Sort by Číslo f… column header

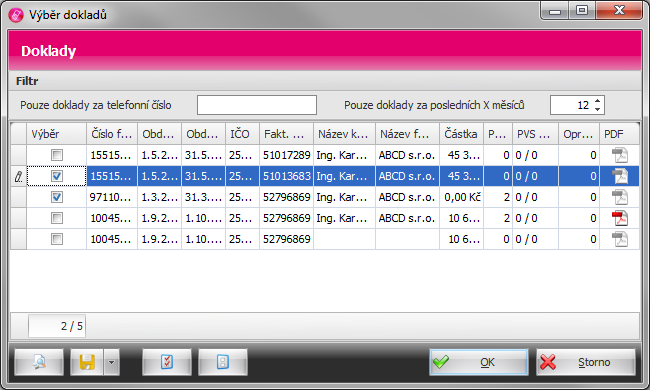click(112, 134)
